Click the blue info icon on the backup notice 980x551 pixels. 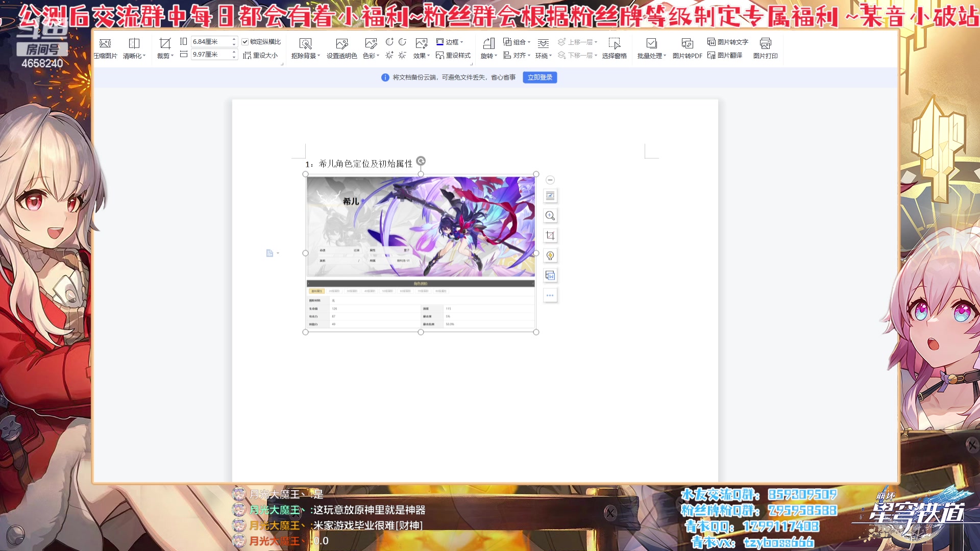(x=385, y=78)
